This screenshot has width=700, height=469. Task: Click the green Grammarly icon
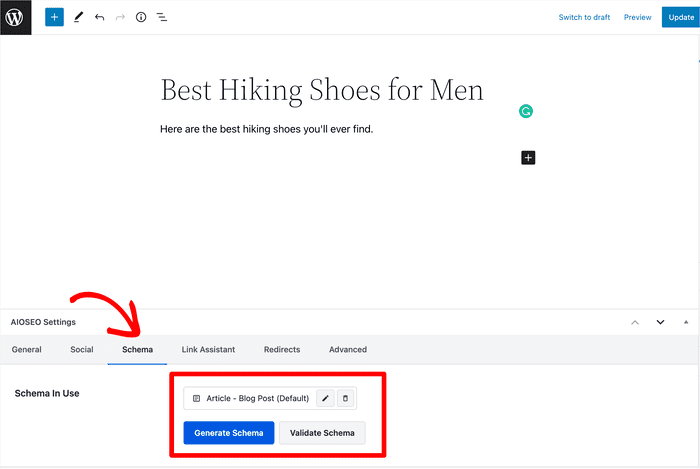pyautogui.click(x=526, y=111)
